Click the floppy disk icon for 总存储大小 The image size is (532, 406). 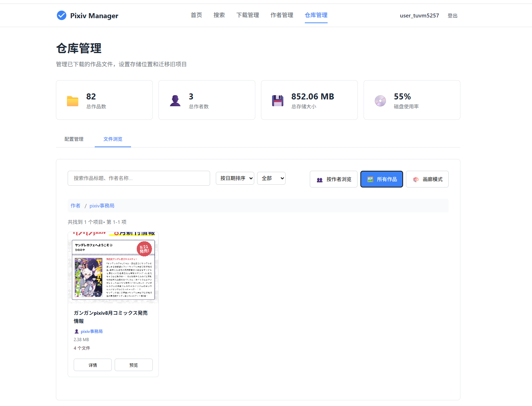point(278,101)
